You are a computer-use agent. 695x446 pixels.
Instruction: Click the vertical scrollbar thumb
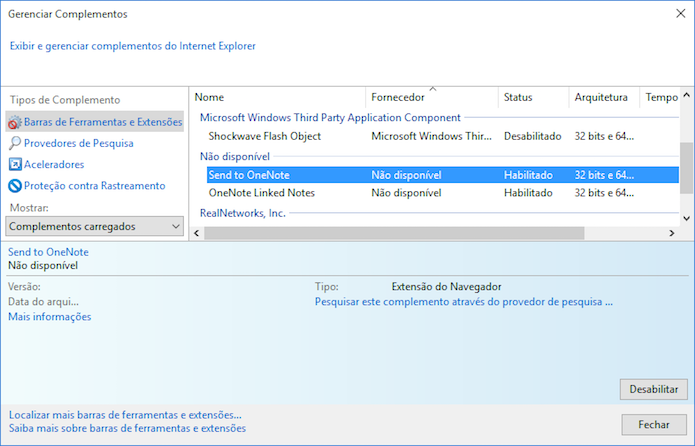click(x=687, y=168)
